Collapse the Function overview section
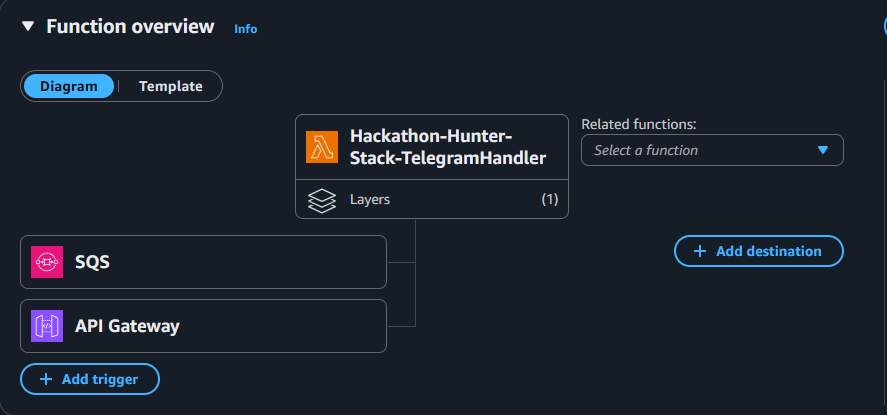Screen dimensions: 887x415 point(28,27)
